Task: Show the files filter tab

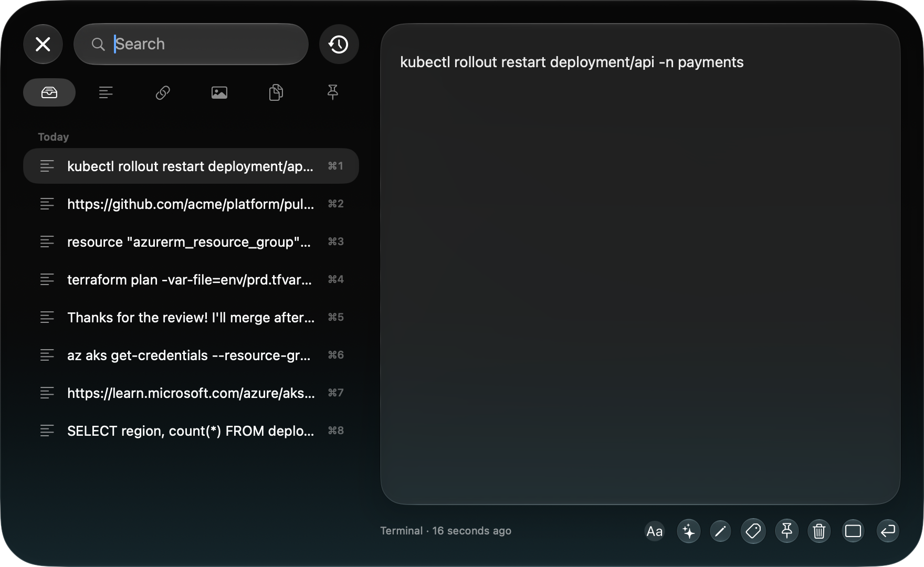Action: click(x=276, y=92)
